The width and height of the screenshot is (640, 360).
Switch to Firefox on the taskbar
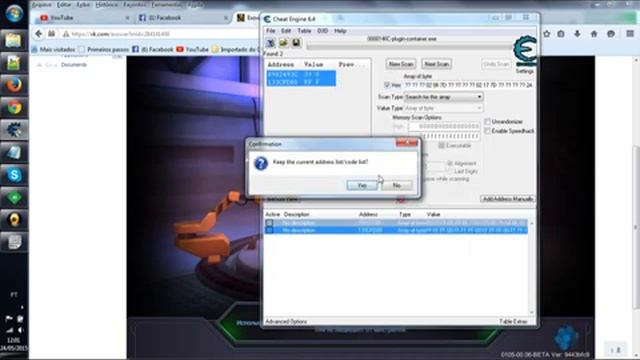click(14, 85)
